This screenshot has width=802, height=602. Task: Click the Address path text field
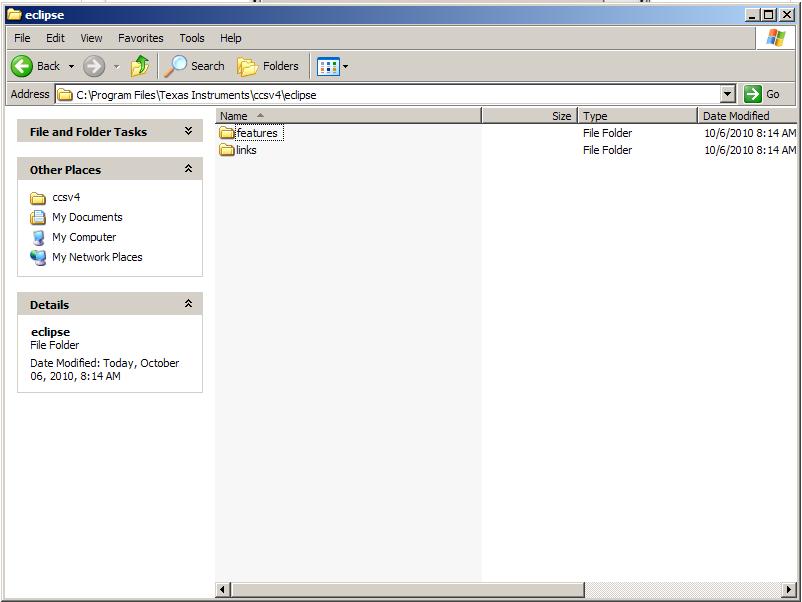pyautogui.click(x=387, y=95)
